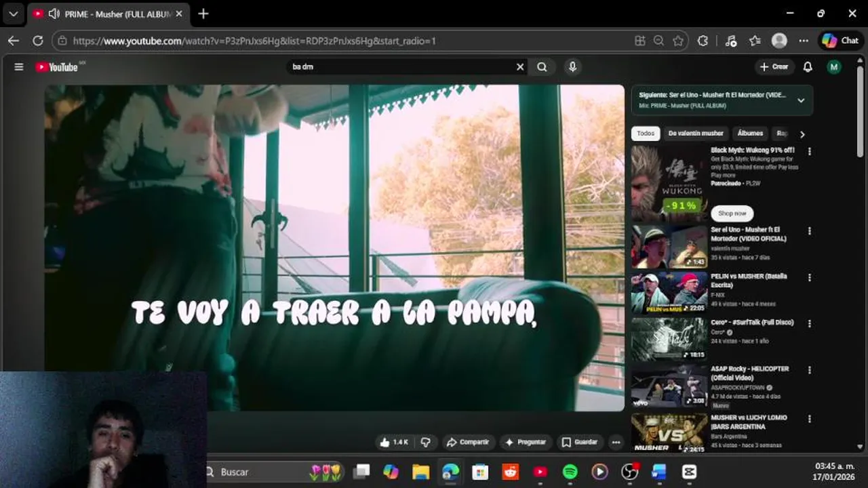868x488 pixels.
Task: Open the media control icon in Edge toolbar
Action: pyautogui.click(x=730, y=41)
